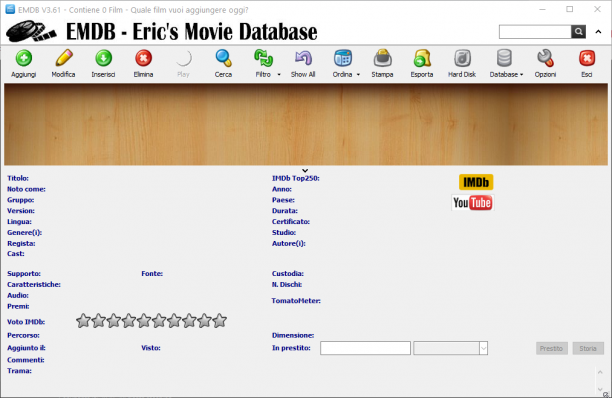Click the Inserisci green arrow icon

103,58
